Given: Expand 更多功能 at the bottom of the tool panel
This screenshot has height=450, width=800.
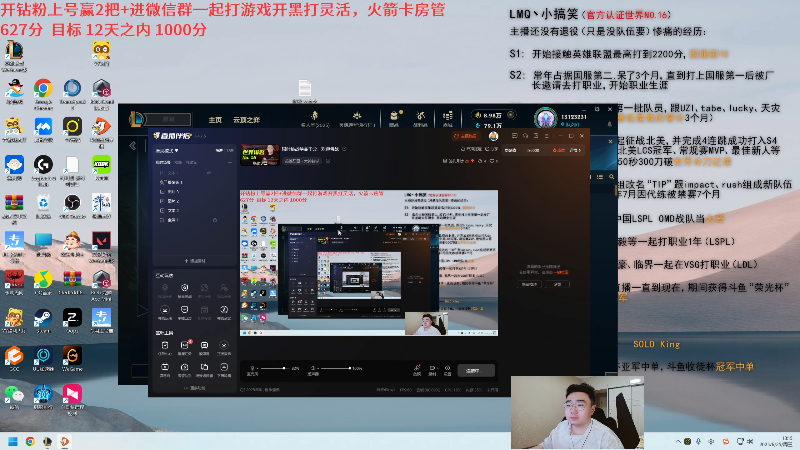Looking at the screenshot, I should click(194, 388).
